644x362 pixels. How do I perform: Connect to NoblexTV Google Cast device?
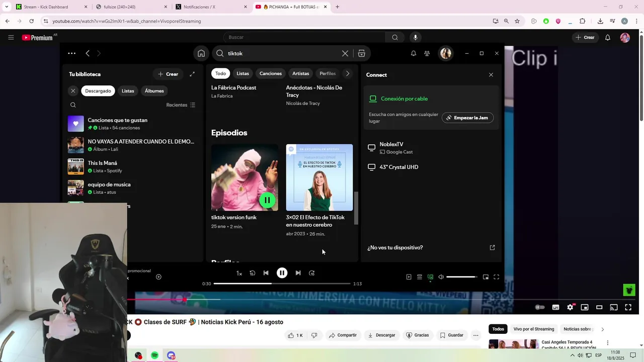pyautogui.click(x=432, y=148)
